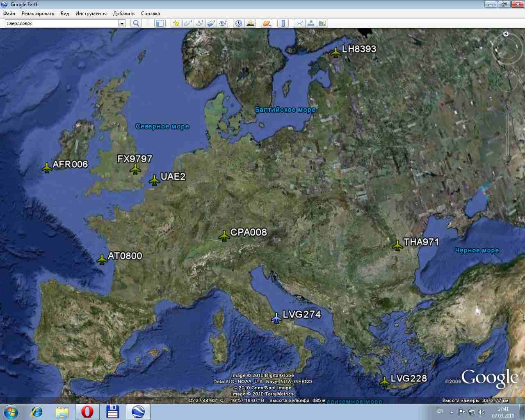
Task: Show the ruler tool
Action: click(x=283, y=23)
